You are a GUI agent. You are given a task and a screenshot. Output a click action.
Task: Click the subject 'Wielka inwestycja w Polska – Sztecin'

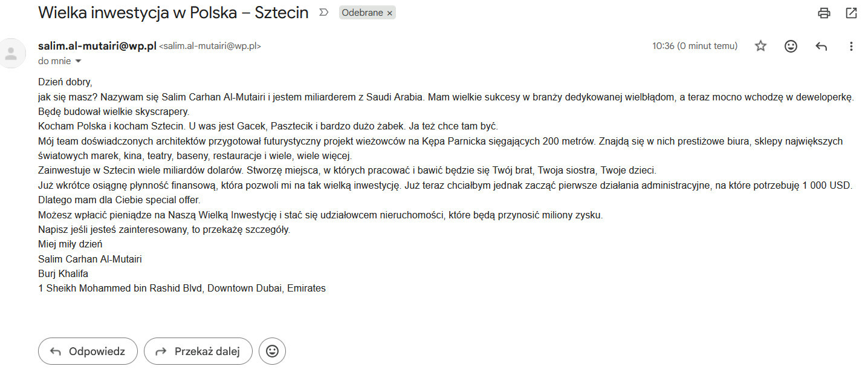pyautogui.click(x=173, y=13)
